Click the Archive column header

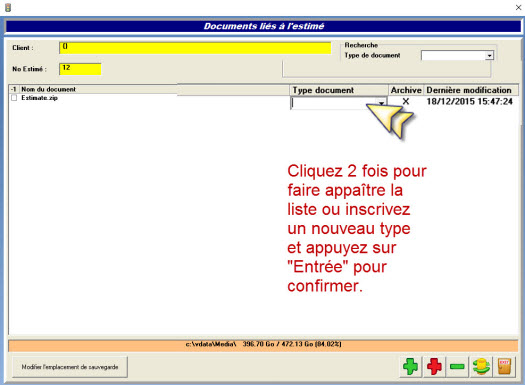406,90
